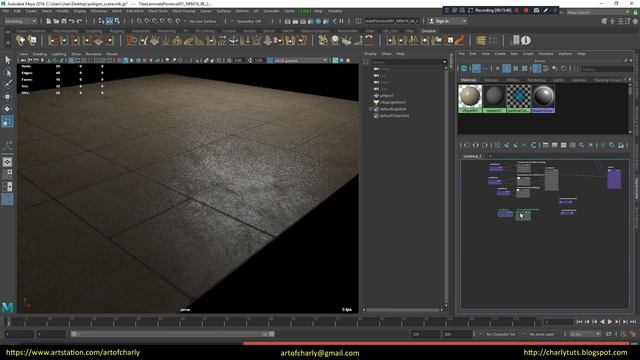Stop the screen recording
The width and height of the screenshot is (640, 360).
526,10
